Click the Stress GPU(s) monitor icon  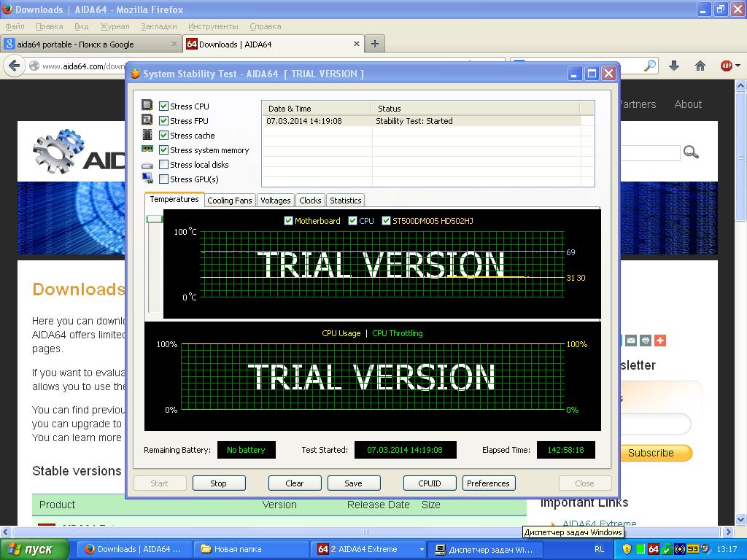(x=147, y=179)
